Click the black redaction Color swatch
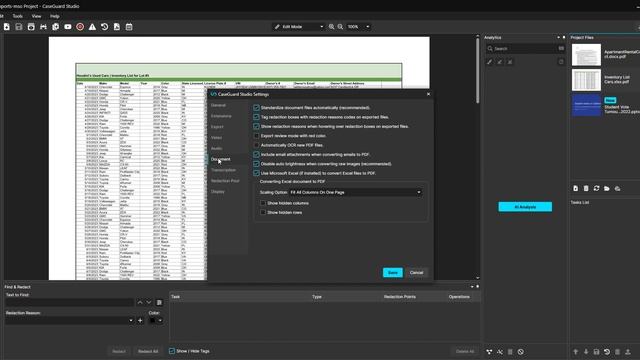Viewport: 640px width, 360px height. tap(153, 320)
